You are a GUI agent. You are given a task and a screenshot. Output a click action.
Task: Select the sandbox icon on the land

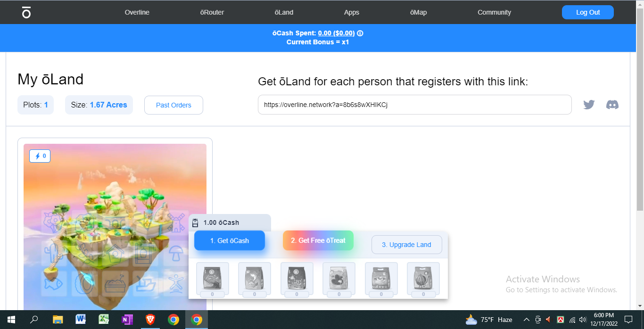point(115,283)
